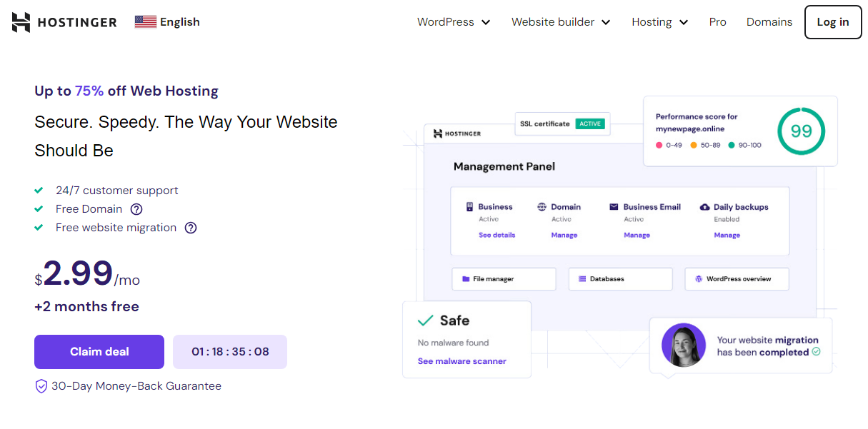Expand the WordPress menu chevron

[x=486, y=22]
